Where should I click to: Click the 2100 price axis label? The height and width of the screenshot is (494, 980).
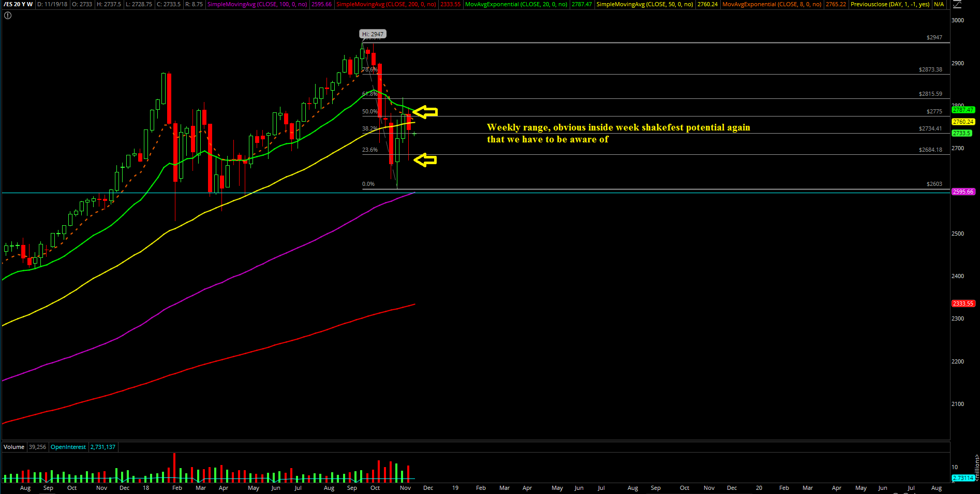958,404
